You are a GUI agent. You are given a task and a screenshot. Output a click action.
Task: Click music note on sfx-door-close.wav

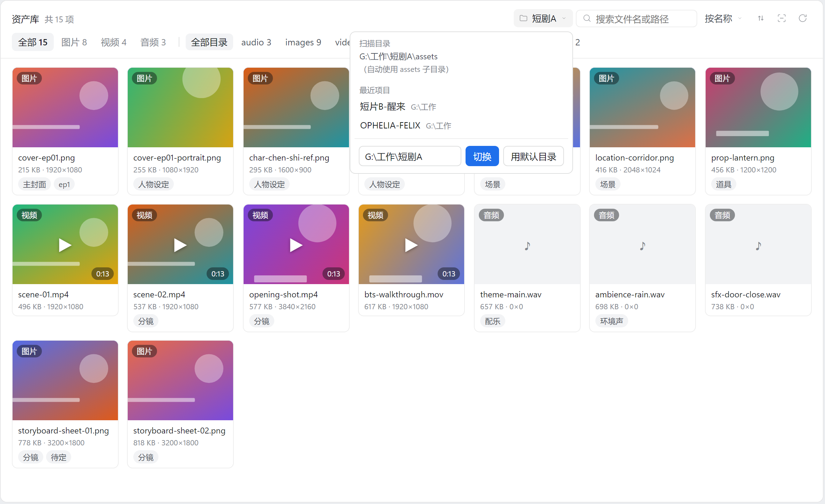758,246
